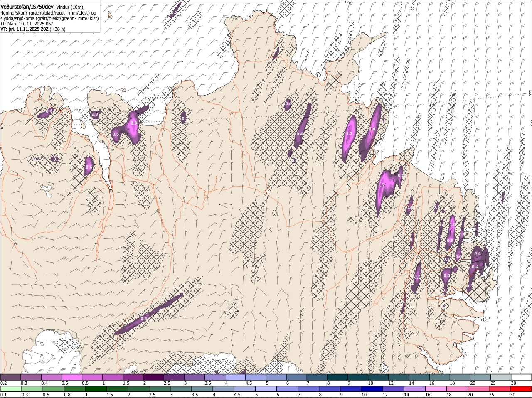
Task: Pick purple legend swatch starting at 0.3
Action: (31, 377)
